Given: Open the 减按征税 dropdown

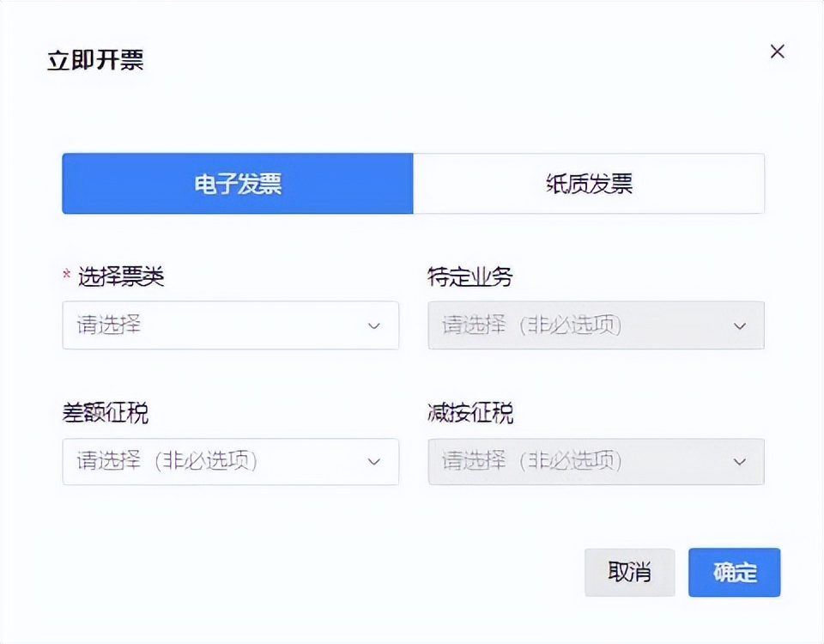Looking at the screenshot, I should [597, 461].
